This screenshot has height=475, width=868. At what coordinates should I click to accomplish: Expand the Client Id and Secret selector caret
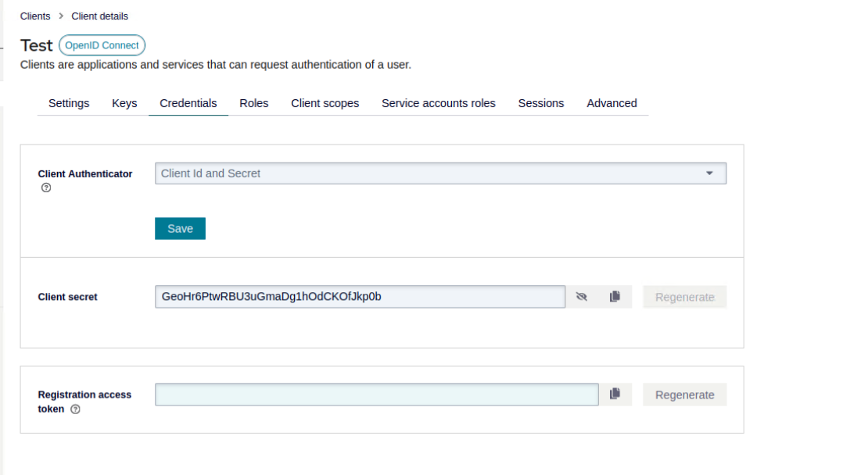(709, 173)
